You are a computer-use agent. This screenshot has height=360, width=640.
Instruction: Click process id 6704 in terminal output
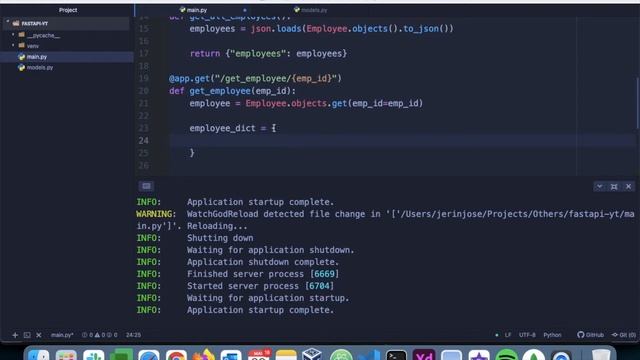pyautogui.click(x=320, y=286)
